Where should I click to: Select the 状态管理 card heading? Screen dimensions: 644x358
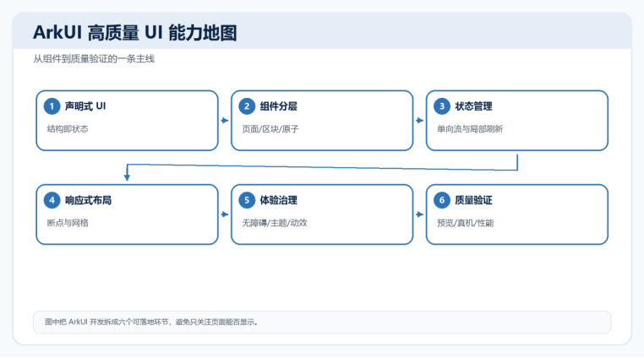(x=473, y=106)
